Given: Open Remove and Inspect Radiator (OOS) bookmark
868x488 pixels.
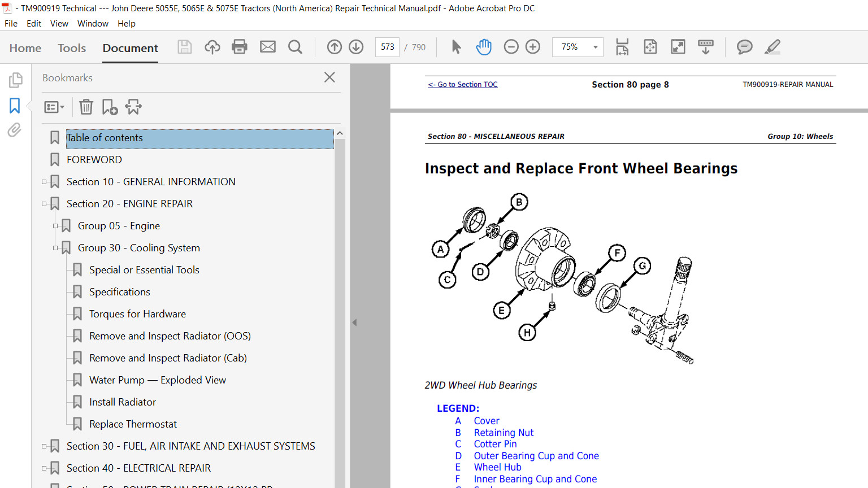Looking at the screenshot, I should point(170,336).
